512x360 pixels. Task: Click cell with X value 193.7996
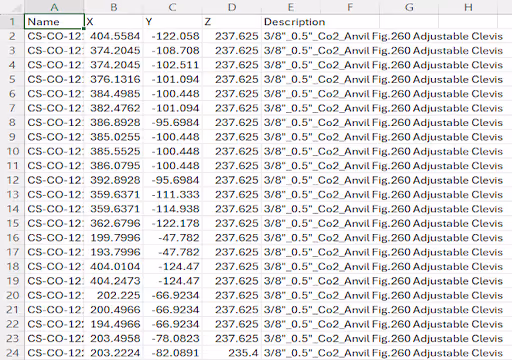(113, 252)
